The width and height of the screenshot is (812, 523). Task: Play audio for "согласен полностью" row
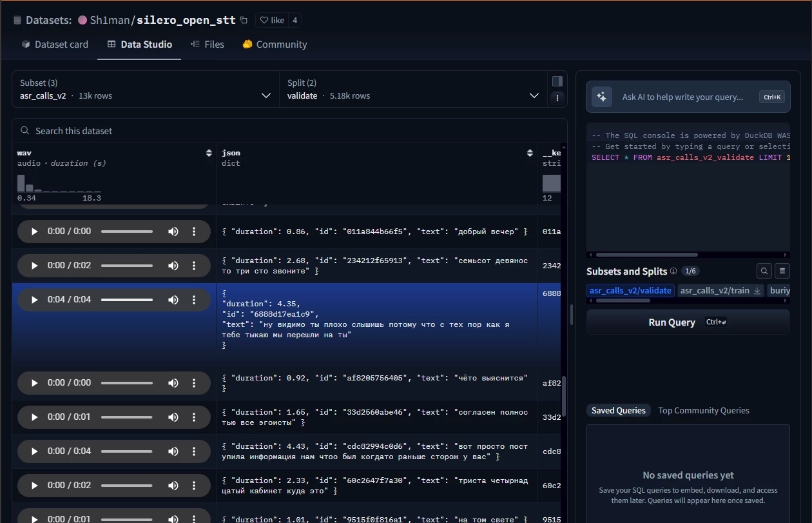click(x=34, y=417)
